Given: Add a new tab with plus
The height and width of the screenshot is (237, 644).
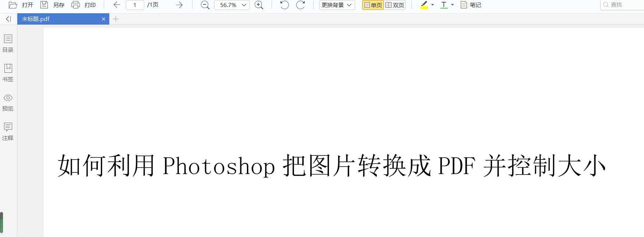Looking at the screenshot, I should [116, 19].
